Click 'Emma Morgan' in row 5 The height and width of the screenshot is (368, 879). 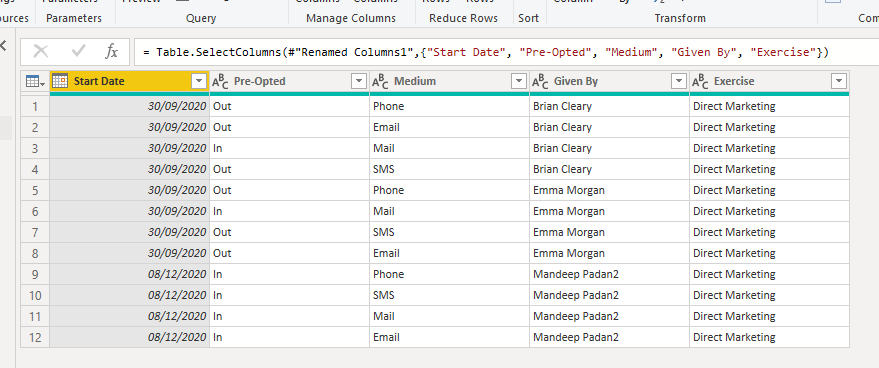point(569,190)
